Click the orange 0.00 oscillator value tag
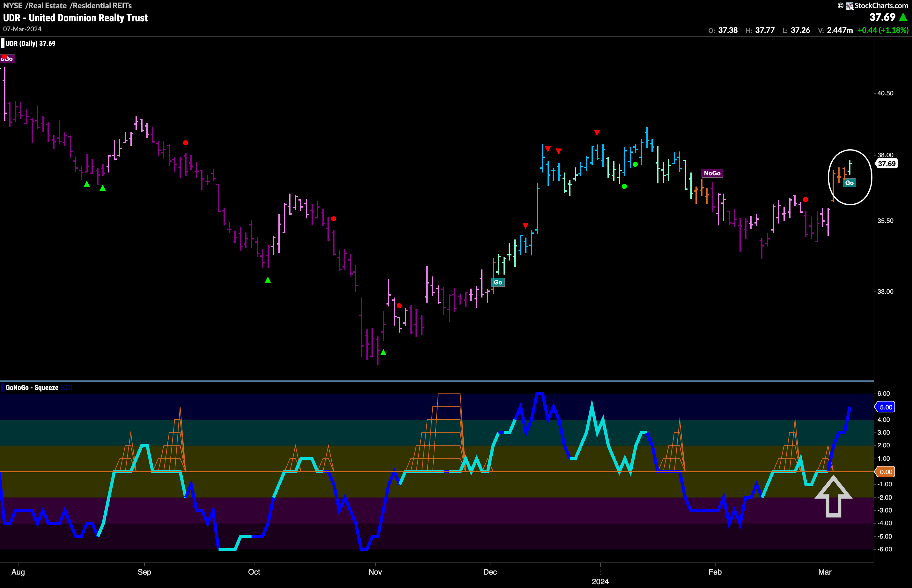 [885, 472]
